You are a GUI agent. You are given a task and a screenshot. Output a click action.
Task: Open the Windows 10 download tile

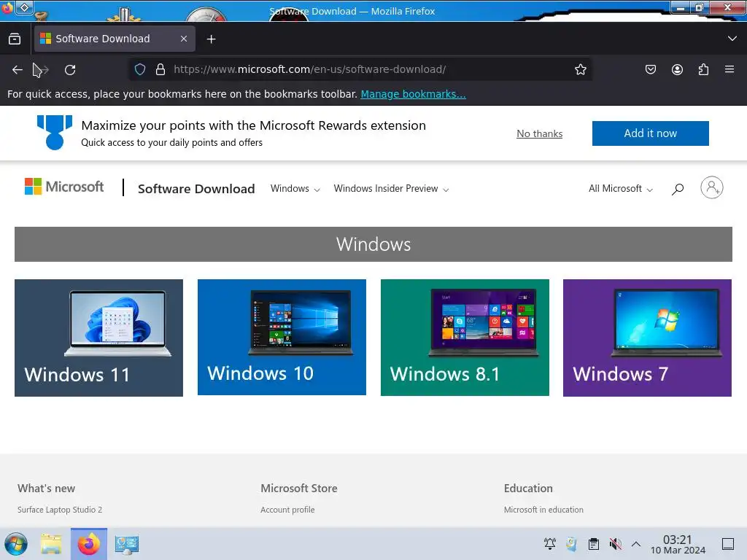pyautogui.click(x=282, y=337)
